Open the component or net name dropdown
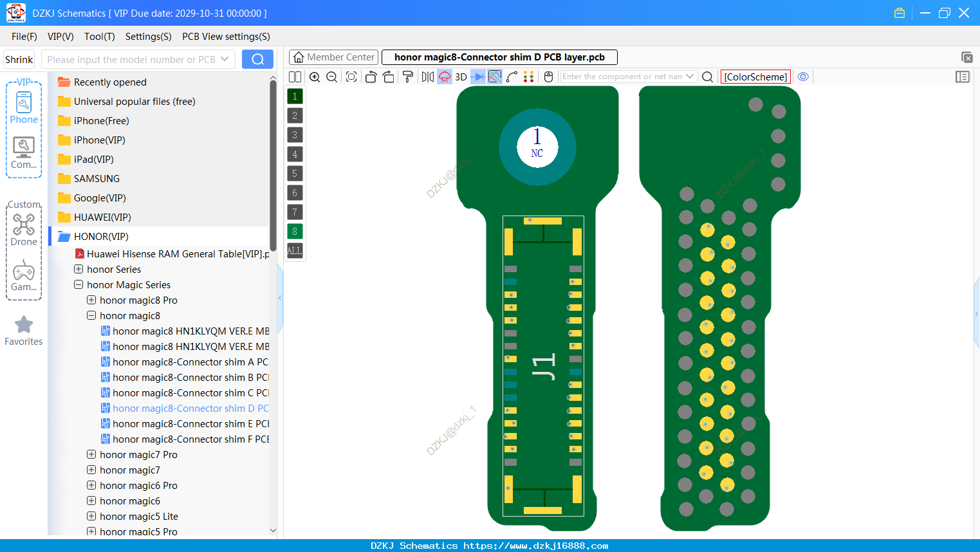Screen dimensions: 980x552 690,77
